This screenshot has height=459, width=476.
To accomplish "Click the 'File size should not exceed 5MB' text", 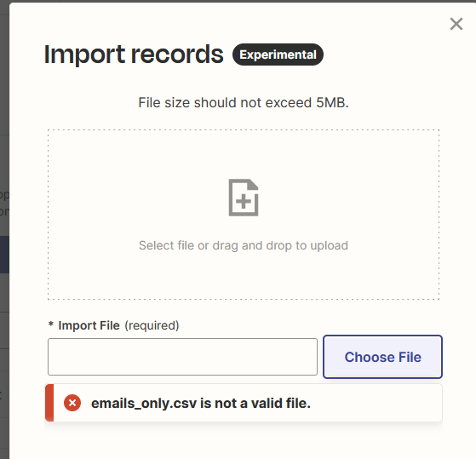I will [x=244, y=102].
